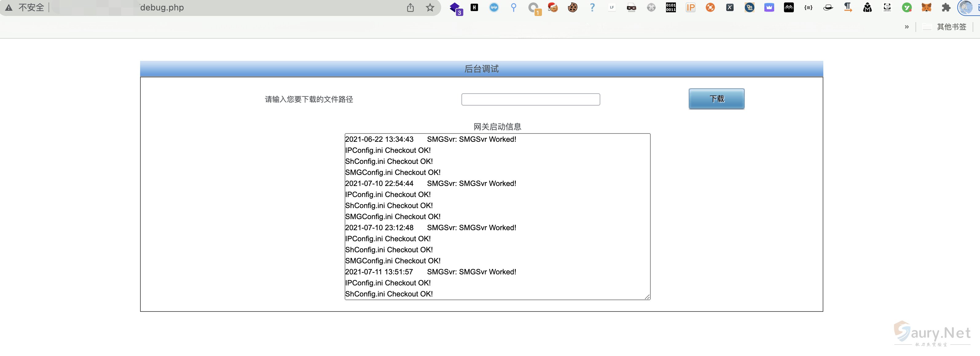The image size is (980, 356).
Task: Open the orange proxy switcher extension
Action: [710, 7]
